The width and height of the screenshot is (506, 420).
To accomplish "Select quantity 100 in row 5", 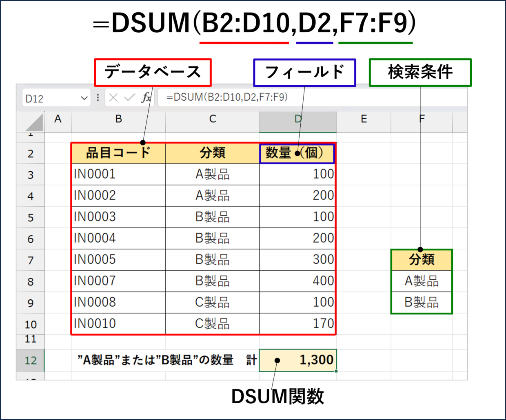I will pos(297,217).
